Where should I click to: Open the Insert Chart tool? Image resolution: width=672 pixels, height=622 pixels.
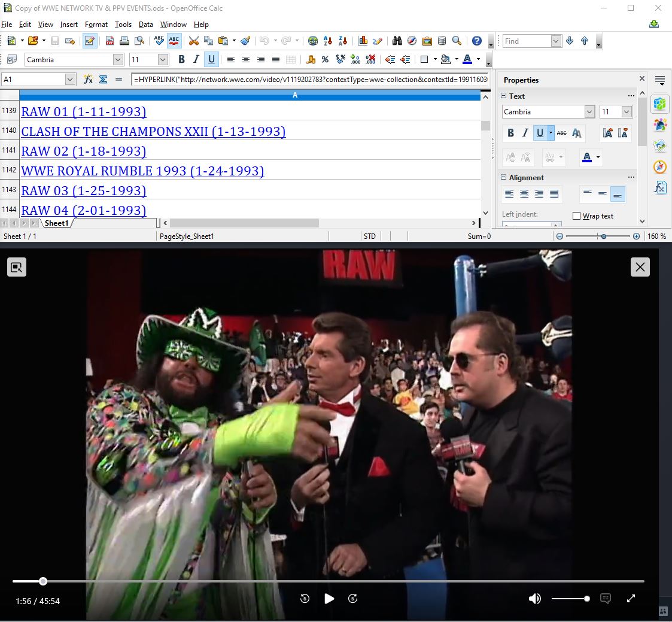pos(363,41)
